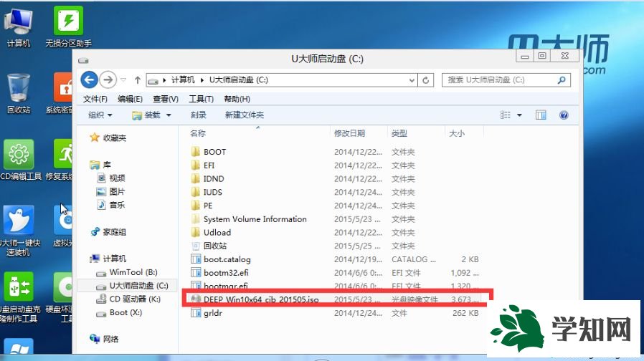Open the 回收站 recycle bin on desktop
644x361 pixels.
(19, 94)
